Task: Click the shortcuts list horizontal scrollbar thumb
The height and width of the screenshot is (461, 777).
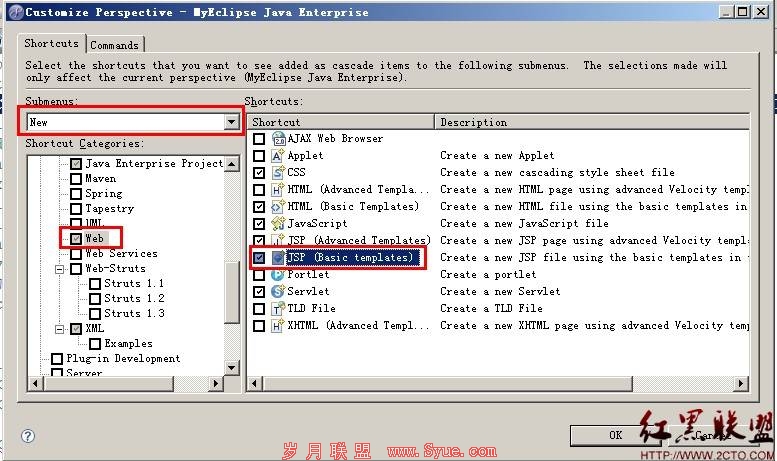Action: pos(447,383)
